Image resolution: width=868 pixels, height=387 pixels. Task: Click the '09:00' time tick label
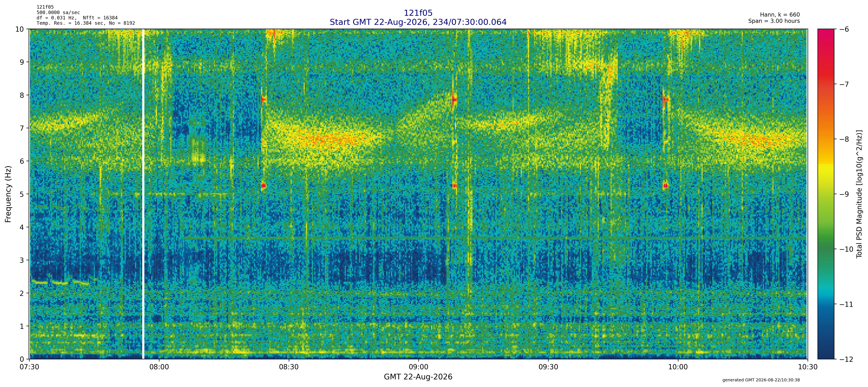419,367
